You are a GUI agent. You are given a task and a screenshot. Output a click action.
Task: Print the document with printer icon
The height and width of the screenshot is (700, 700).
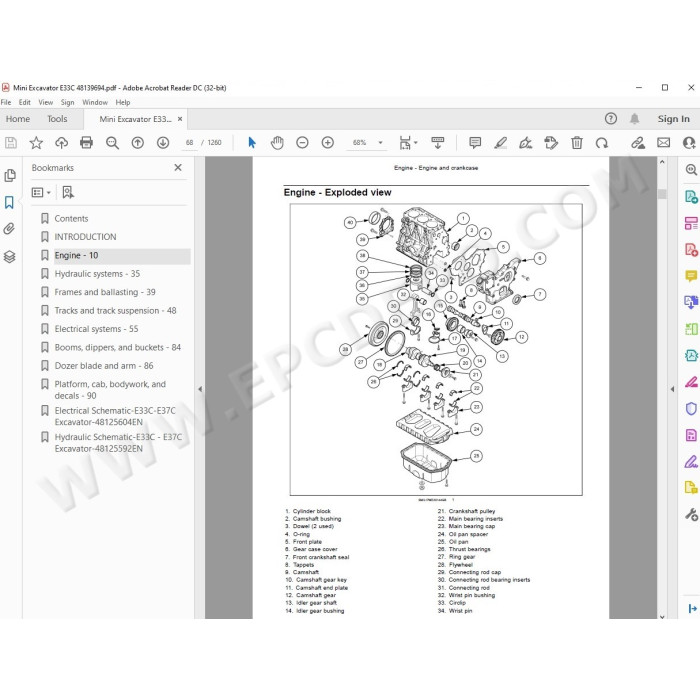pos(86,143)
